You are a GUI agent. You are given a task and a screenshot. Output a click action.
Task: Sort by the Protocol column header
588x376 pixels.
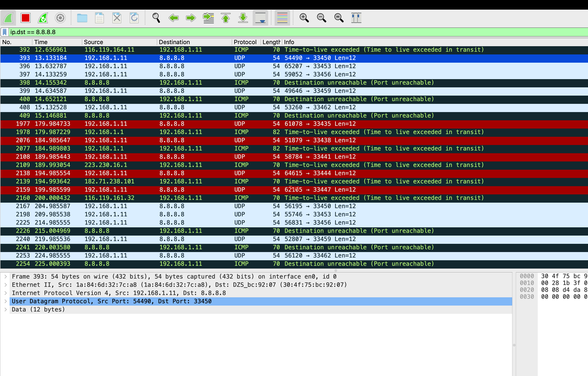point(246,42)
